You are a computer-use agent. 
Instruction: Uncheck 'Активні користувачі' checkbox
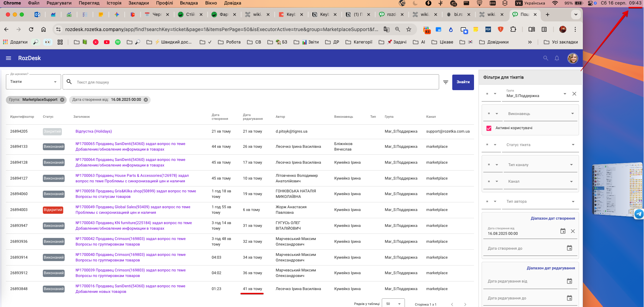click(489, 128)
